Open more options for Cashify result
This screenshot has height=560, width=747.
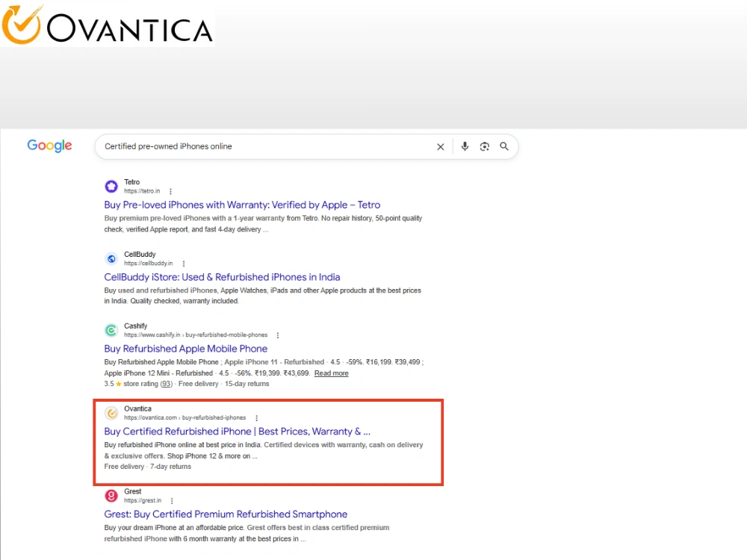278,335
